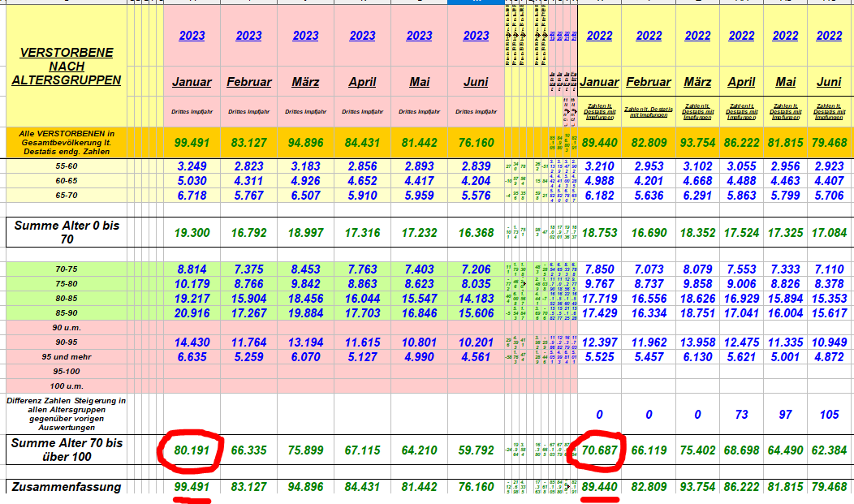
Task: Select the März header under 2023
Action: pos(305,82)
